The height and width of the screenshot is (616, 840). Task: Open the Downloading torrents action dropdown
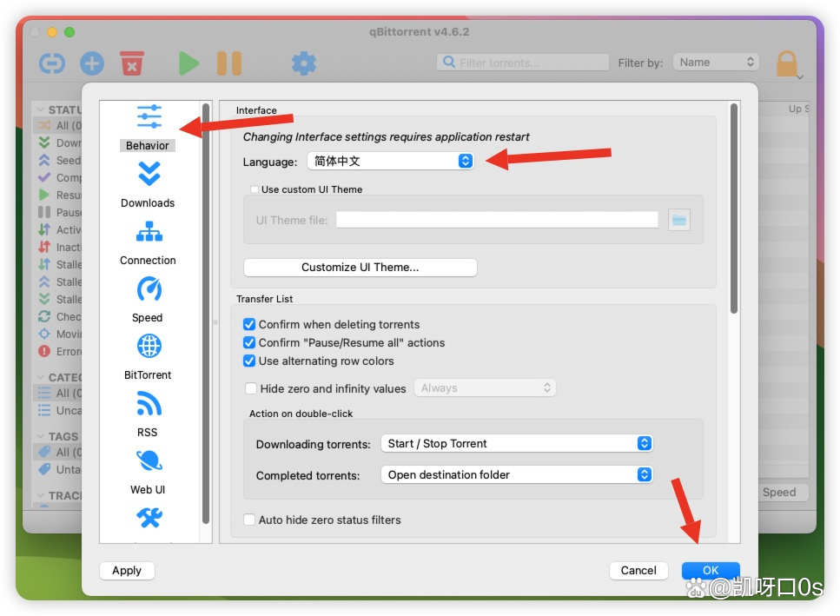517,443
